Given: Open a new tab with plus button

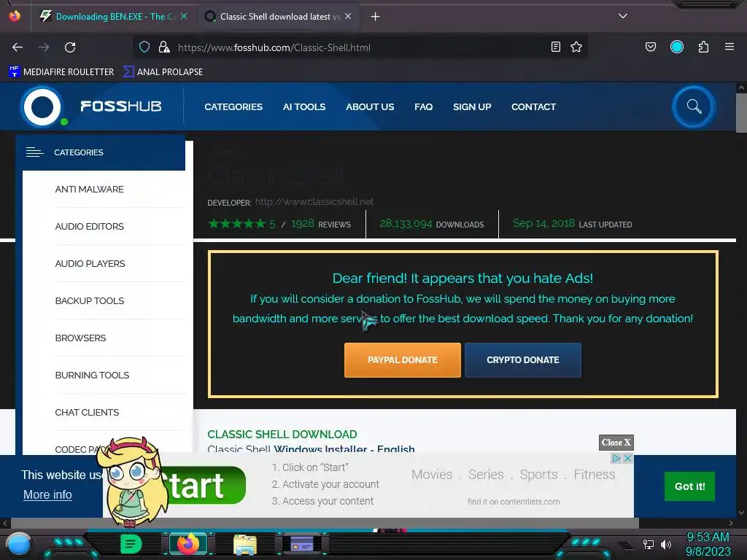Looking at the screenshot, I should [376, 17].
